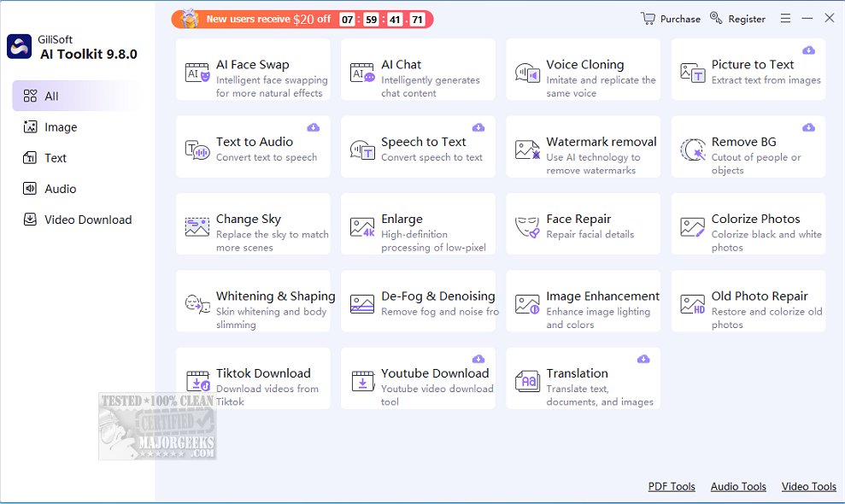
Task: Click the $20 off promotional banner
Action: pyautogui.click(x=303, y=18)
